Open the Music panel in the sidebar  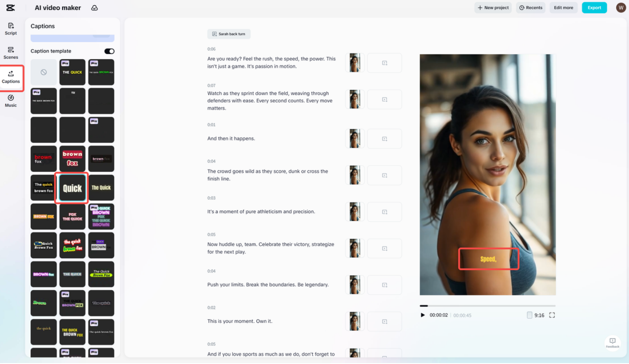(10, 102)
